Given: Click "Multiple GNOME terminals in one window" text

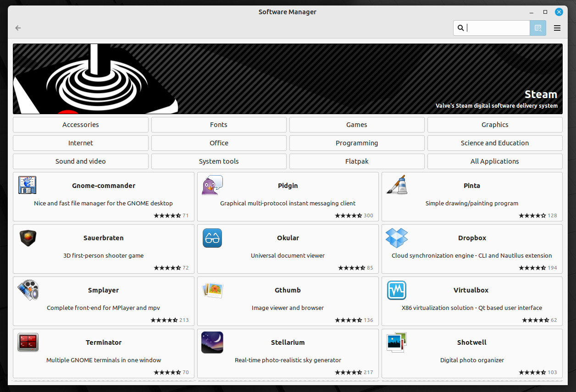Looking at the screenshot, I should [104, 360].
